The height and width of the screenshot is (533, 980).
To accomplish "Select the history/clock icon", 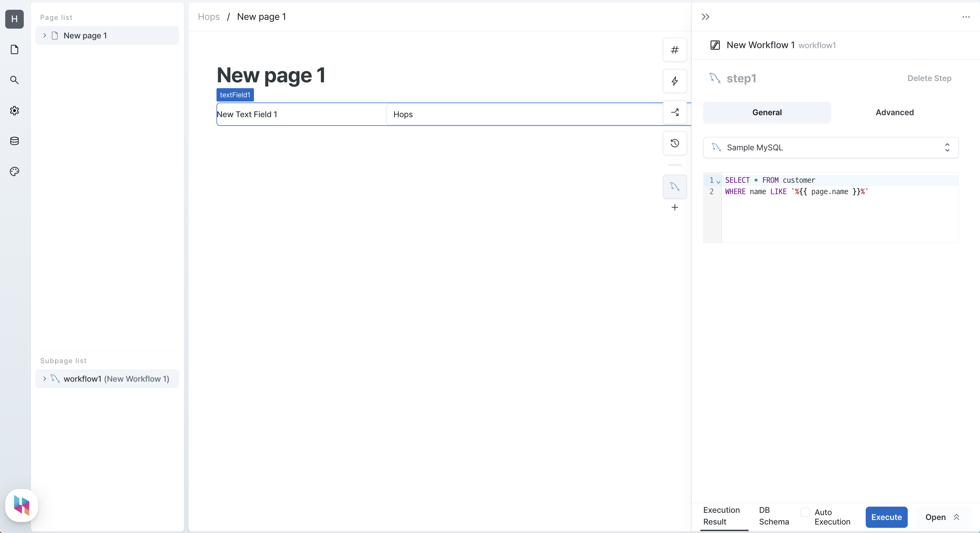I will 675,143.
